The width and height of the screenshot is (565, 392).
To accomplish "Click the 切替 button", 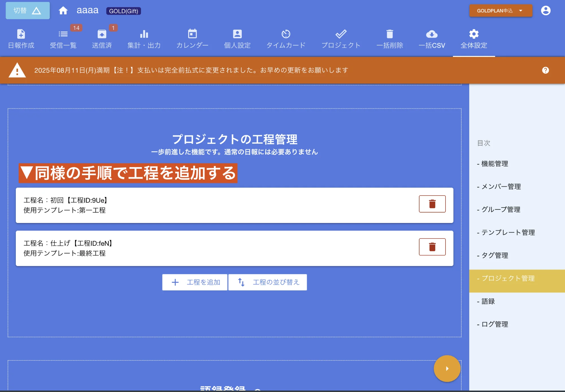I will coord(27,10).
